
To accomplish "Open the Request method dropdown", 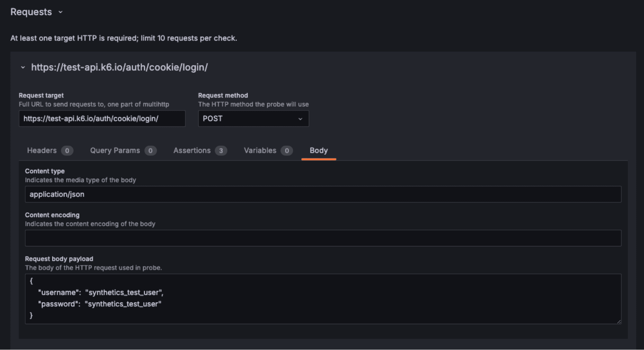I will point(253,119).
